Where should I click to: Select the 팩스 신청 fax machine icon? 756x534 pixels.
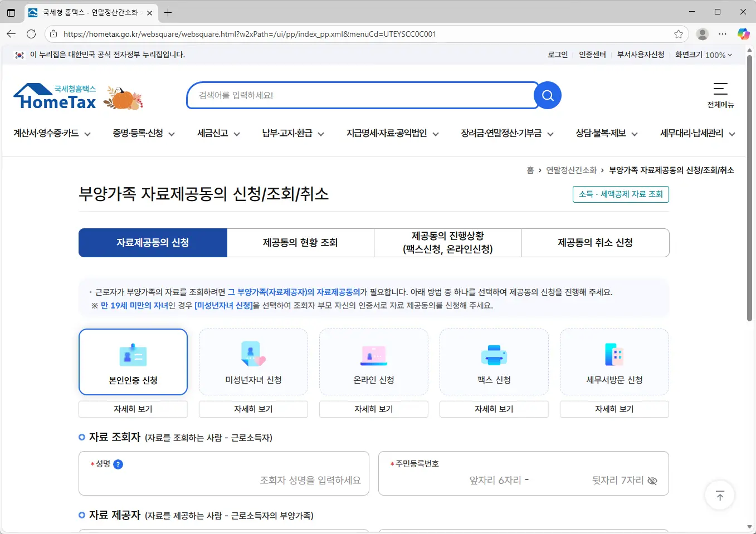[x=494, y=355]
